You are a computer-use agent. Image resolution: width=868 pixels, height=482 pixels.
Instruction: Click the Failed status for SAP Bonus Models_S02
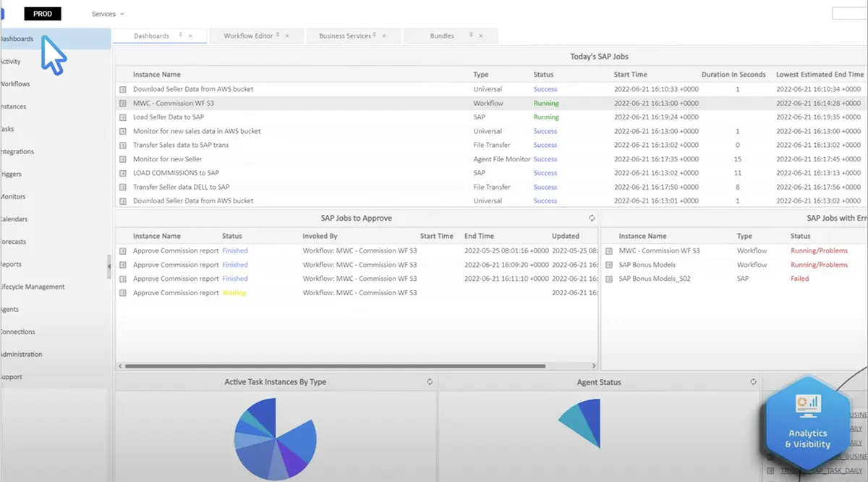click(x=799, y=279)
